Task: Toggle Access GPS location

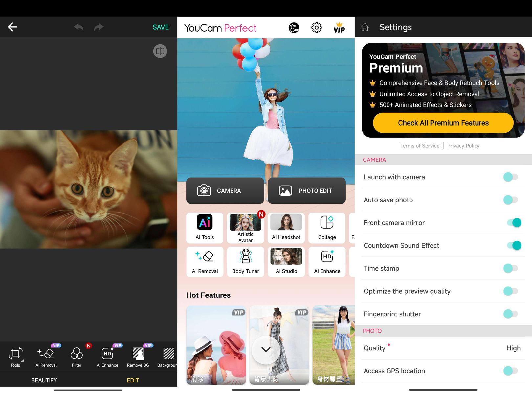Action: click(511, 371)
